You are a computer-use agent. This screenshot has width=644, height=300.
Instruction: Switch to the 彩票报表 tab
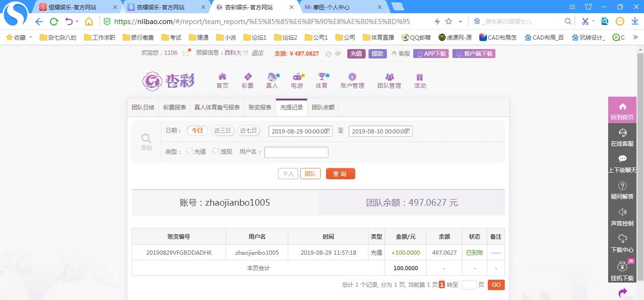pos(175,107)
